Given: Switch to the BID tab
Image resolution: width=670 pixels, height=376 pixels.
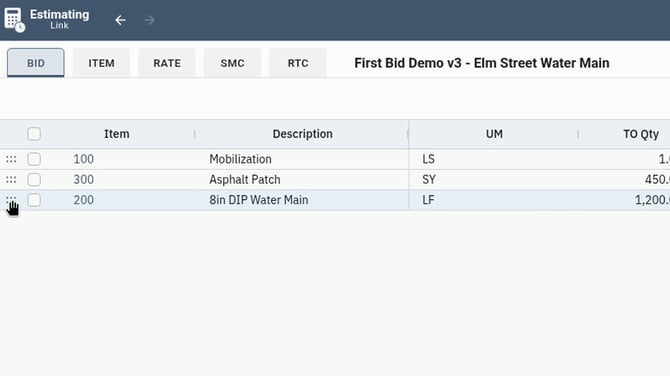Looking at the screenshot, I should [36, 63].
